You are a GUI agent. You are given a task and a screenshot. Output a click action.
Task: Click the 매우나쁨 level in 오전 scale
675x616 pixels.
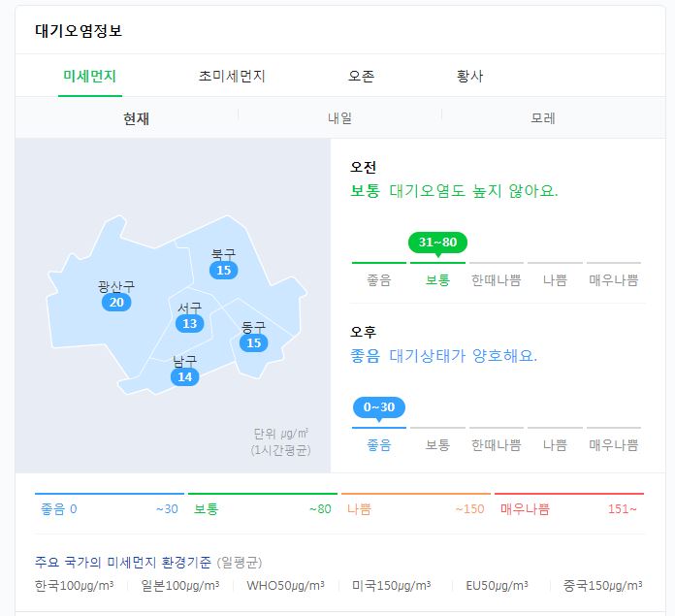tap(613, 279)
